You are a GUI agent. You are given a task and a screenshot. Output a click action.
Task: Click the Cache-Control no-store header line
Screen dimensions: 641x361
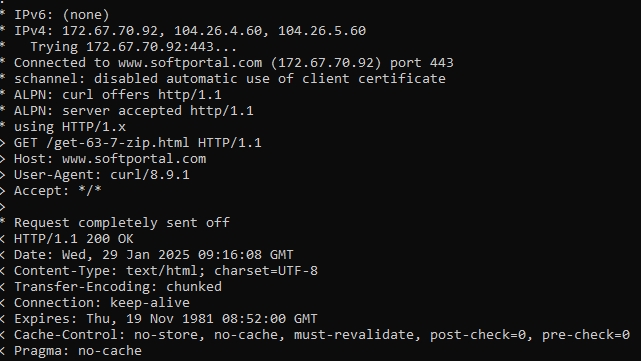[322, 335]
